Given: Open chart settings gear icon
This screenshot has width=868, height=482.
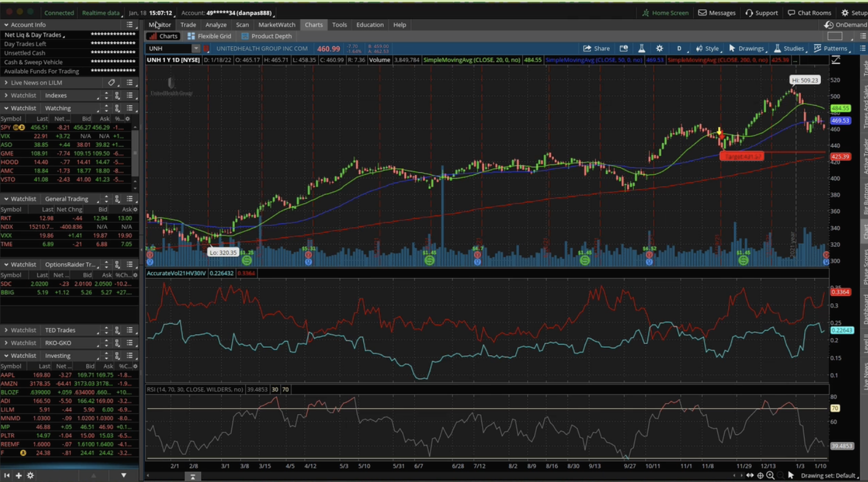Looking at the screenshot, I should coord(660,49).
